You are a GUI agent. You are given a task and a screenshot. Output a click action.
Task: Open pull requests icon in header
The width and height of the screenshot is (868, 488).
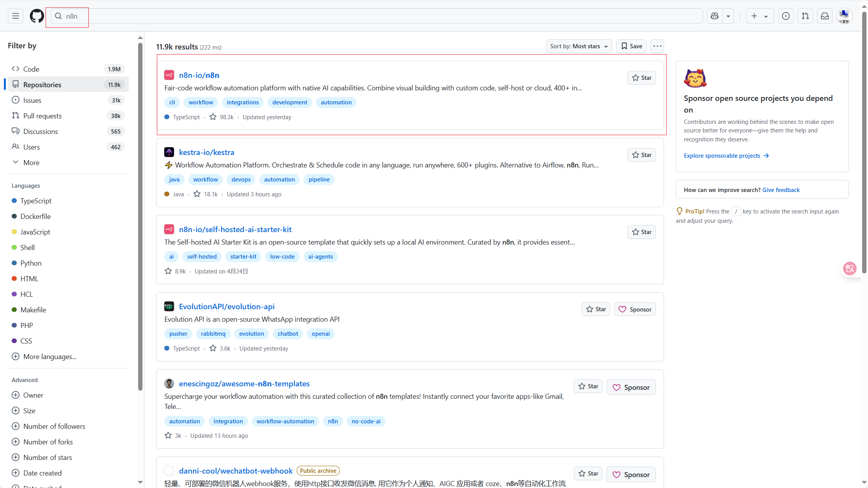click(x=805, y=16)
